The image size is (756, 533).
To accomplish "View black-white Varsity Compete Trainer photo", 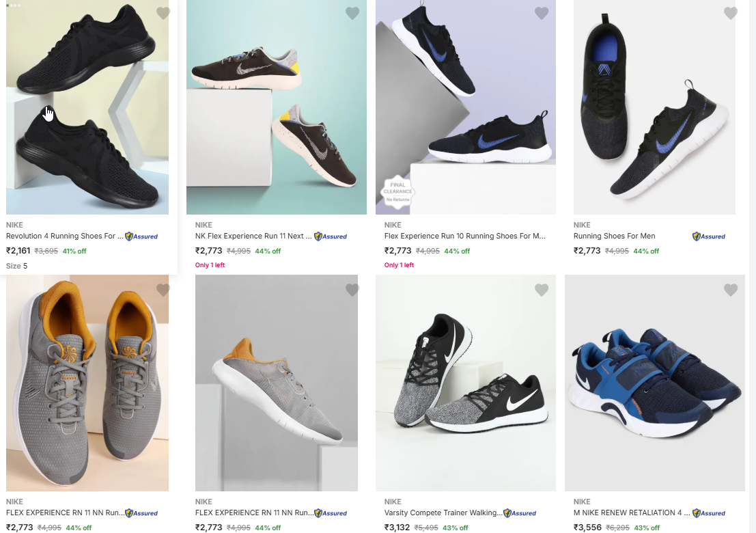I will [x=466, y=383].
